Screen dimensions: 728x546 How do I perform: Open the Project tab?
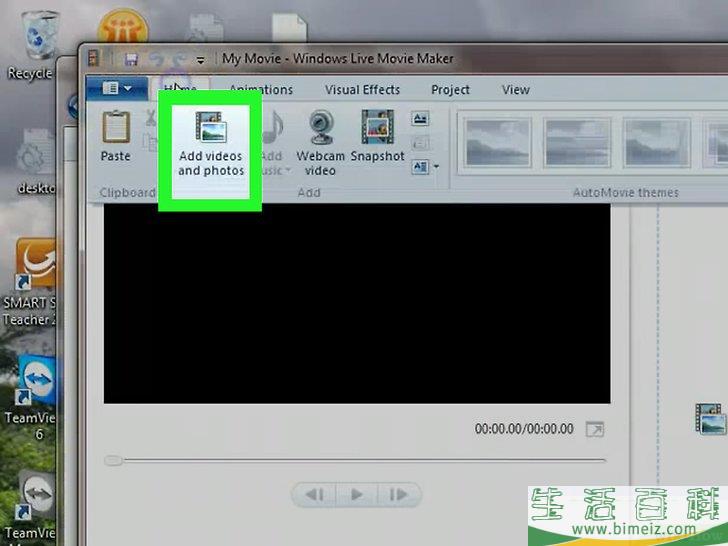click(450, 90)
